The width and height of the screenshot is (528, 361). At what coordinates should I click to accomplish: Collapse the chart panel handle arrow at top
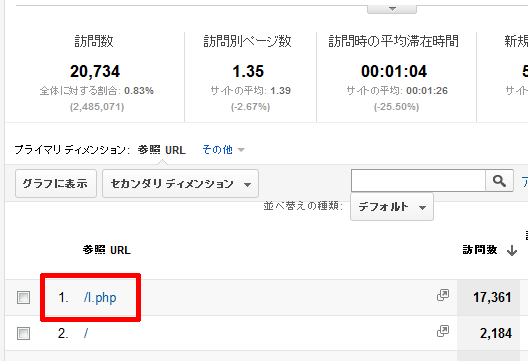pos(392,9)
